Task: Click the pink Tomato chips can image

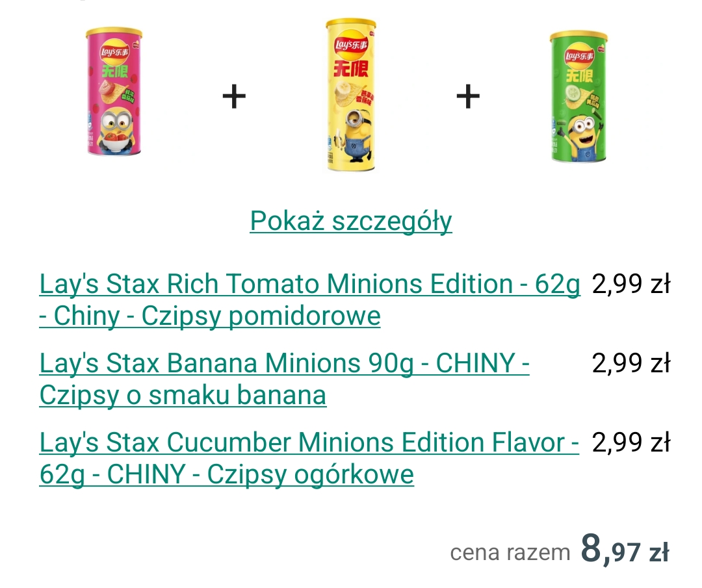Action: (x=114, y=91)
